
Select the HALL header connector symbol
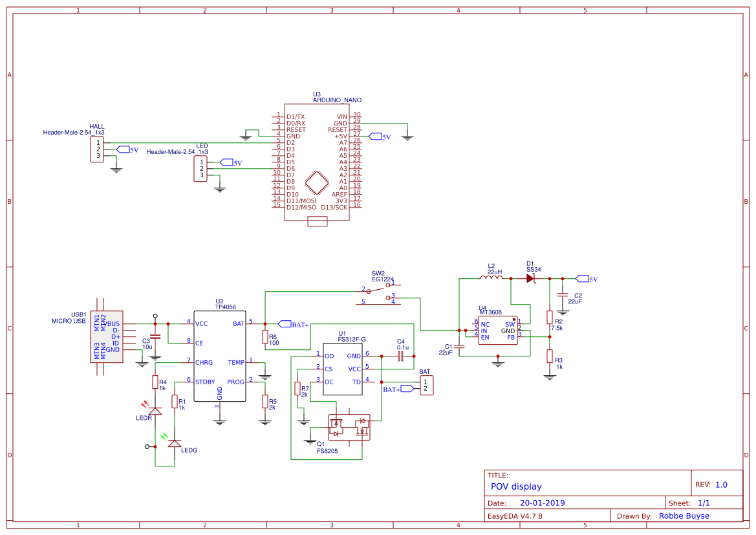[96, 150]
